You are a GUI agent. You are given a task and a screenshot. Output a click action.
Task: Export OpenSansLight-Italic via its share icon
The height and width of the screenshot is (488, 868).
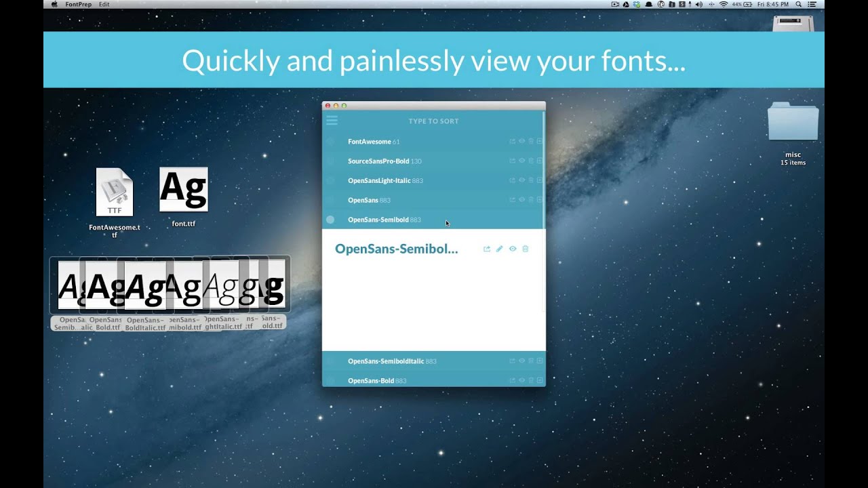tap(513, 180)
